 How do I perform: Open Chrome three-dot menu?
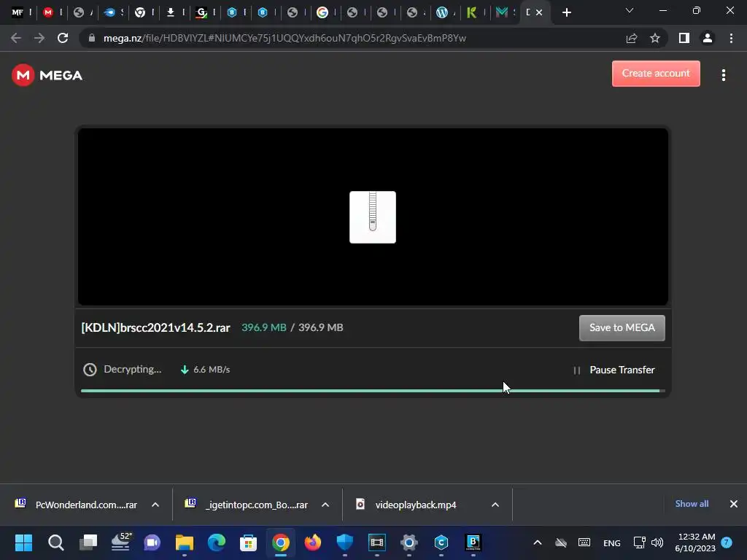[x=731, y=38]
